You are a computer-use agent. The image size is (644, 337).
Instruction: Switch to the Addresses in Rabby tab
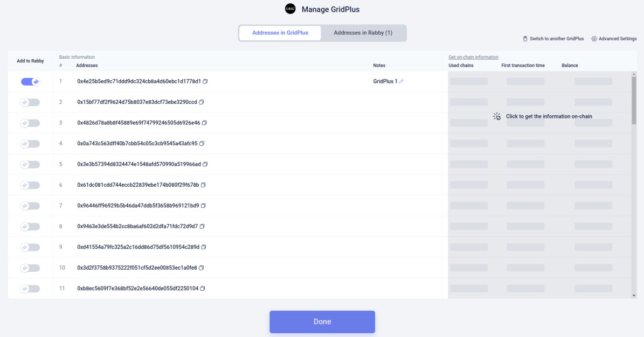[x=365, y=33]
